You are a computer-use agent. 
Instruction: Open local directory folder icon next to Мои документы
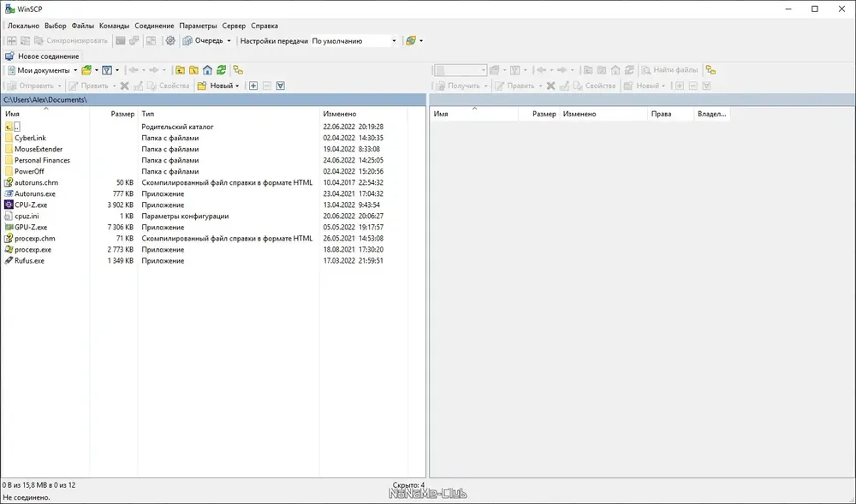86,70
